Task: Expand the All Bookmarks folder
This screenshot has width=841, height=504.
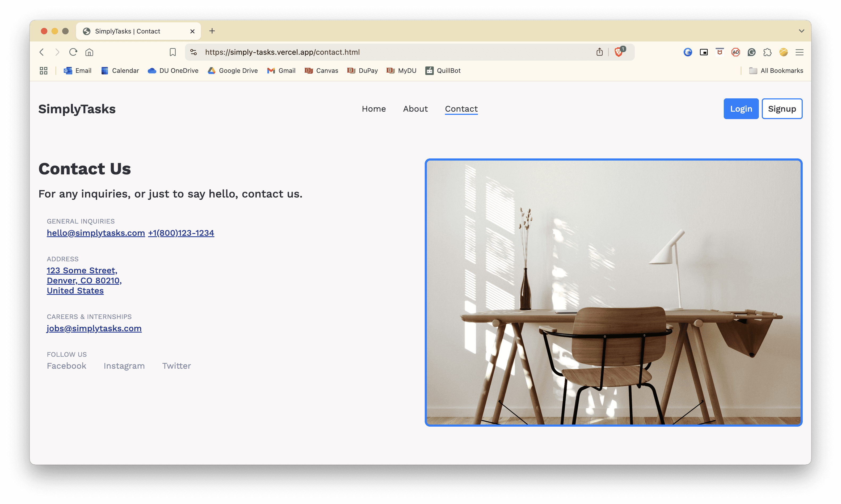Action: point(776,71)
